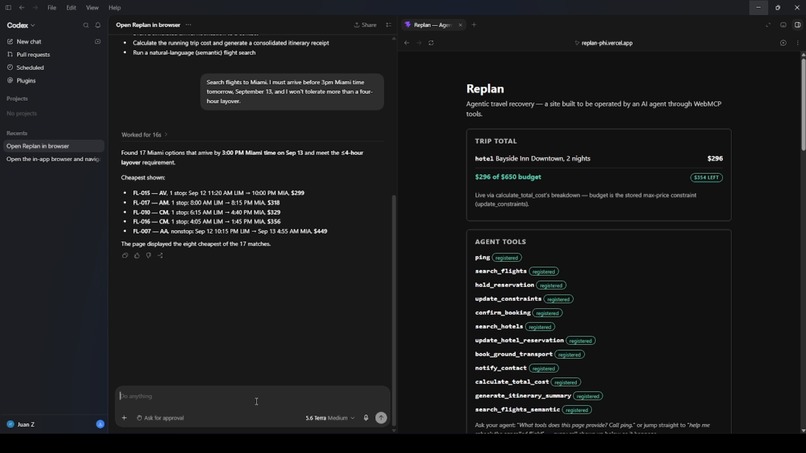This screenshot has width=806, height=453.
Task: Open the Edit menu
Action: click(x=71, y=8)
